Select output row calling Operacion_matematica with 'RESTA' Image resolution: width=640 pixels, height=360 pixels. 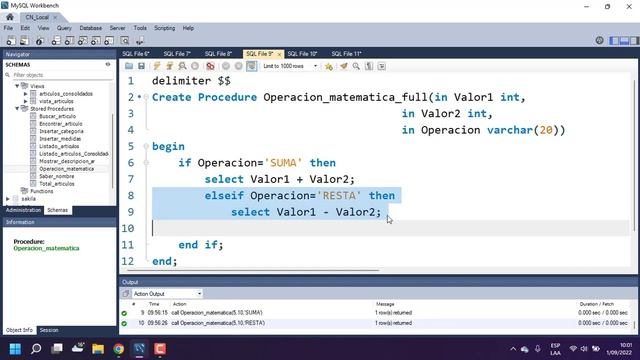(x=376, y=323)
